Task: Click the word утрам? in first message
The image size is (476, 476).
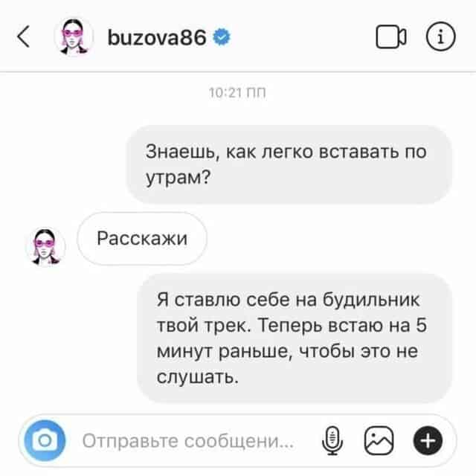Action: click(x=178, y=177)
